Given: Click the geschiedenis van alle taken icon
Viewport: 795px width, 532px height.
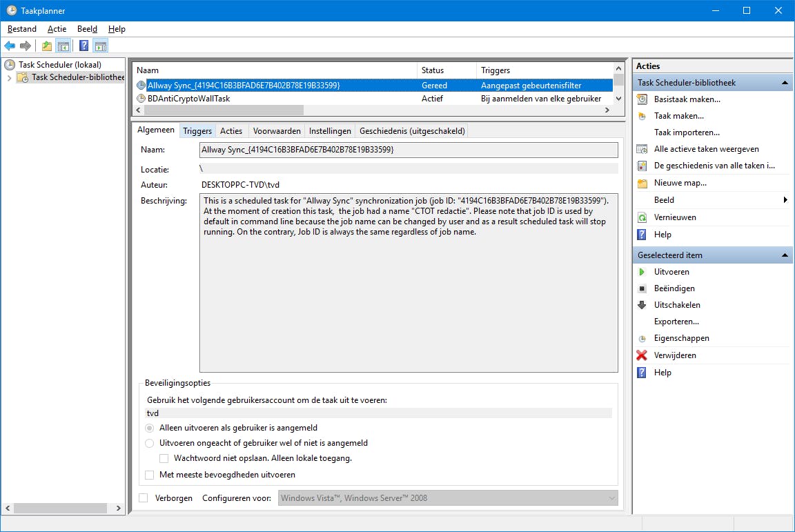Looking at the screenshot, I should [x=642, y=166].
